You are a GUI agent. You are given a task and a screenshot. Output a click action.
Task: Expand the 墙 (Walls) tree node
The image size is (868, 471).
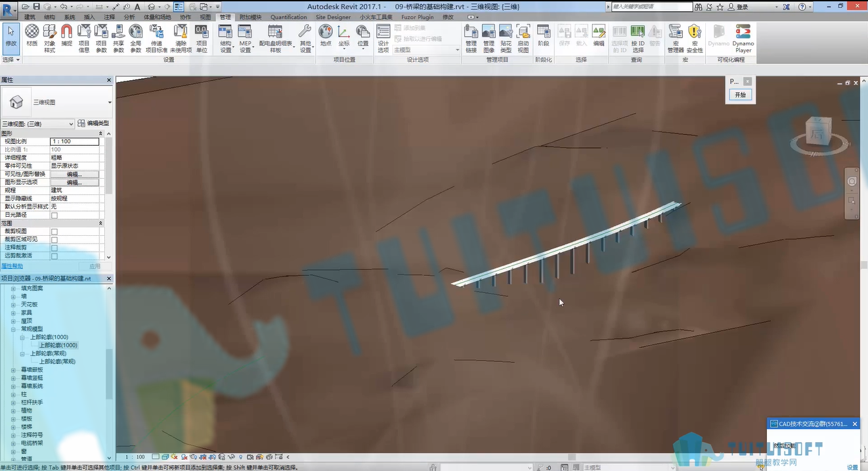pos(13,296)
